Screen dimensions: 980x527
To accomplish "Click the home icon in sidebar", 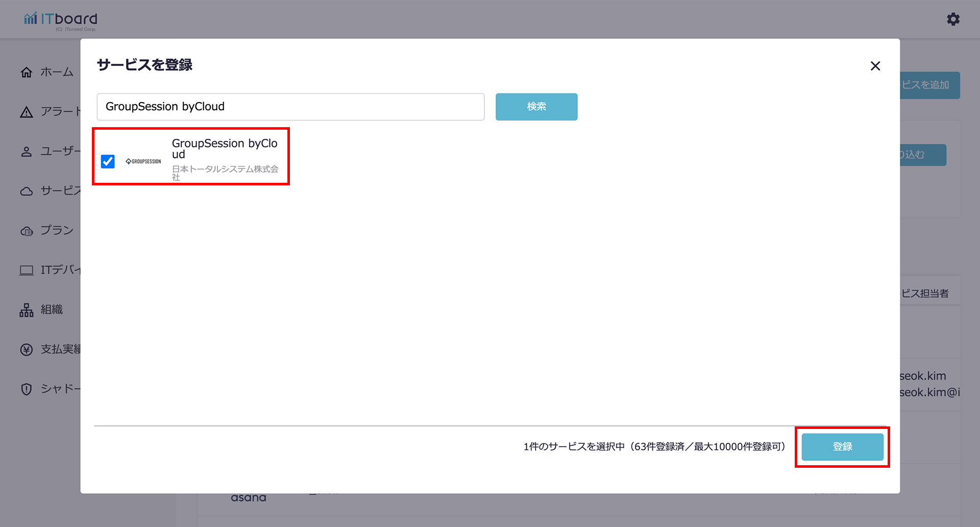I will point(27,73).
